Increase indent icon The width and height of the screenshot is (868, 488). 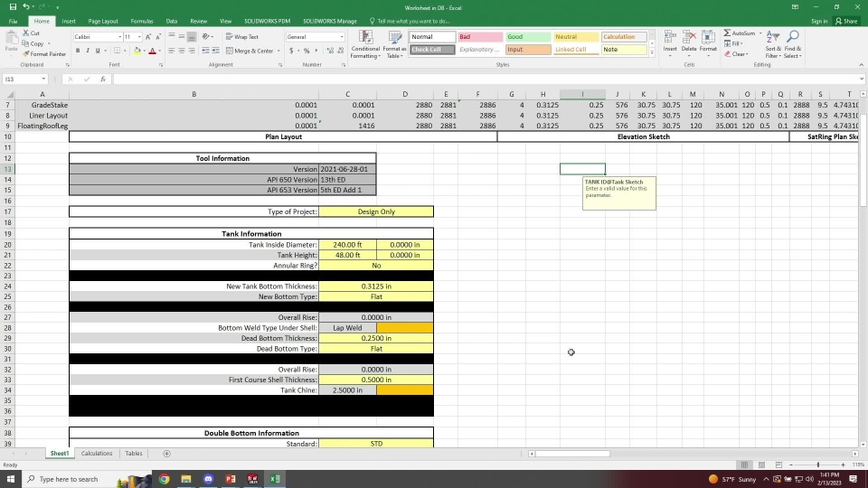[215, 51]
